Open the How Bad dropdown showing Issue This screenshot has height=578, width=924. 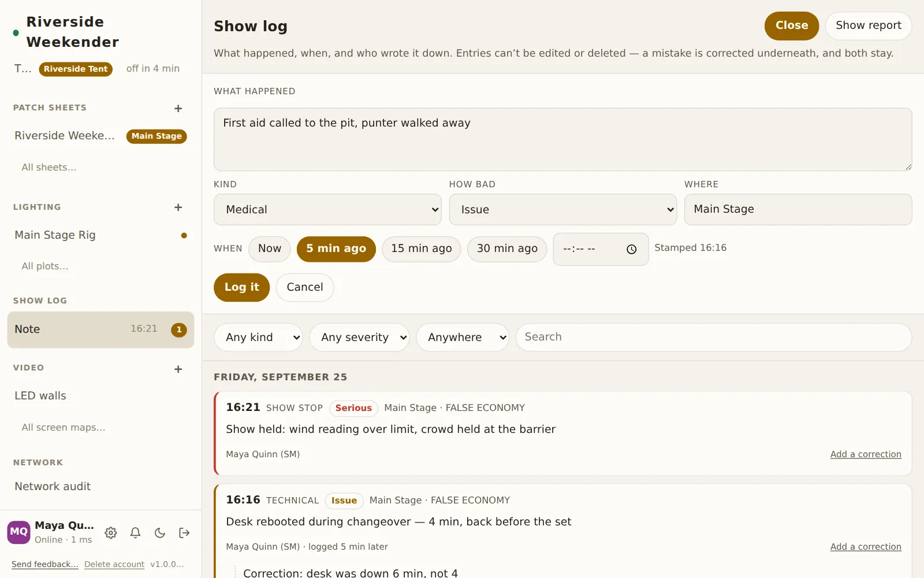pos(563,209)
